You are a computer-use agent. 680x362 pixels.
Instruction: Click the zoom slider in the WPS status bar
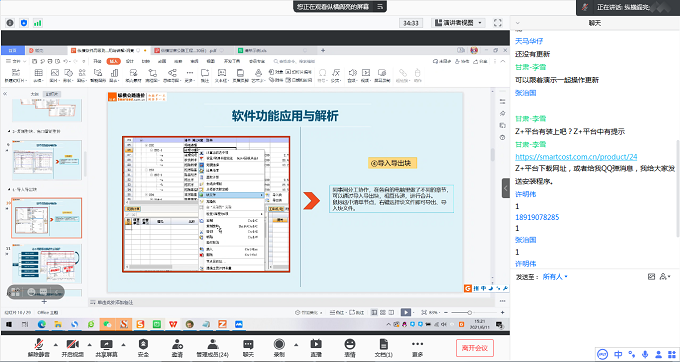[x=469, y=312]
